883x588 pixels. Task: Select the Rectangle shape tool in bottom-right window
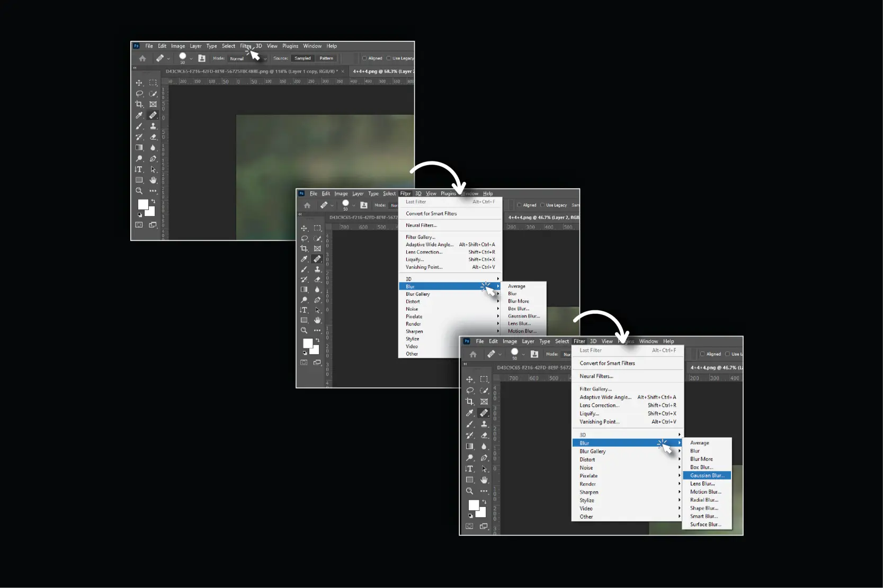click(469, 480)
